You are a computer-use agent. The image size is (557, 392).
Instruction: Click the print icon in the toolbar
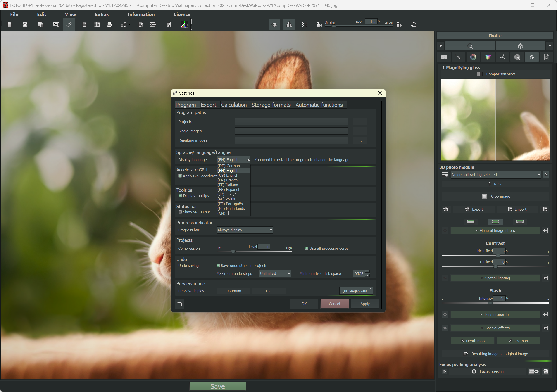pyautogui.click(x=109, y=24)
